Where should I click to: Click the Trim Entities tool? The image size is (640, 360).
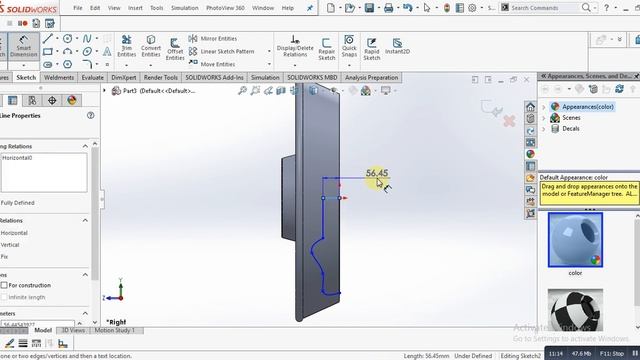(127, 46)
